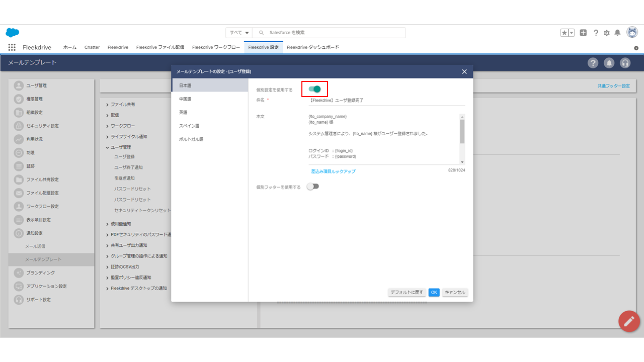Viewport: 644px width, 362px height.
Task: Click the デフォルトに戻す button
Action: [x=407, y=292]
